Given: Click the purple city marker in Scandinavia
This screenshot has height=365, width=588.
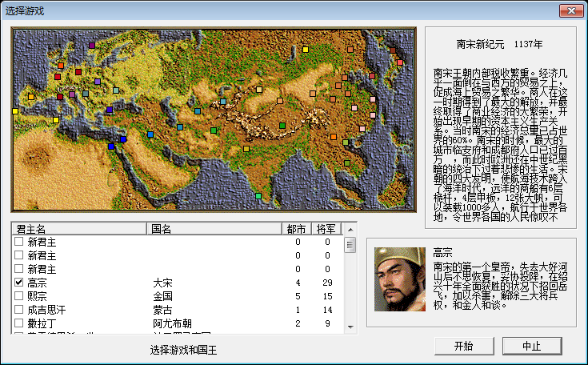Looking at the screenshot, I should tap(92, 46).
